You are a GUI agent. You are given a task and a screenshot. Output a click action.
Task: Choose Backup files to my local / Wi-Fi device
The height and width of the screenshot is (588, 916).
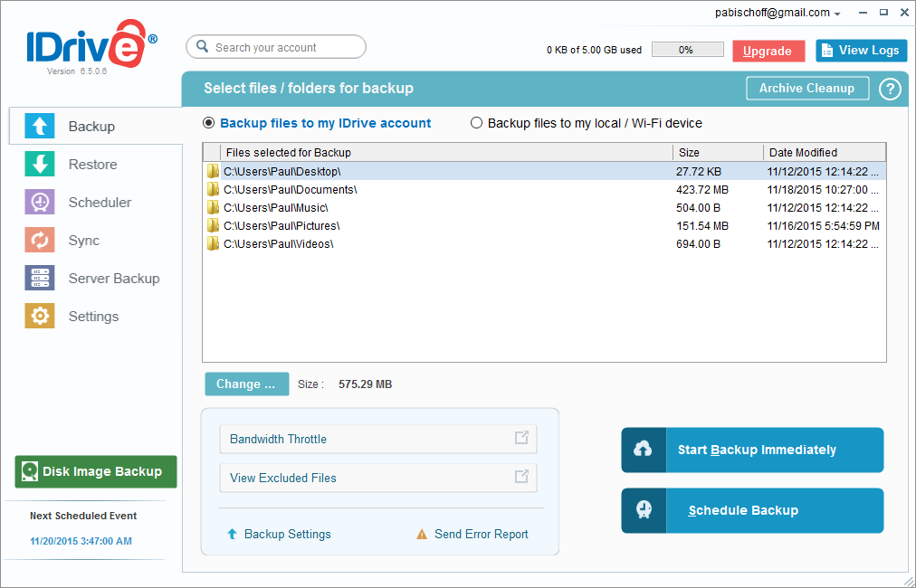pyautogui.click(x=476, y=123)
